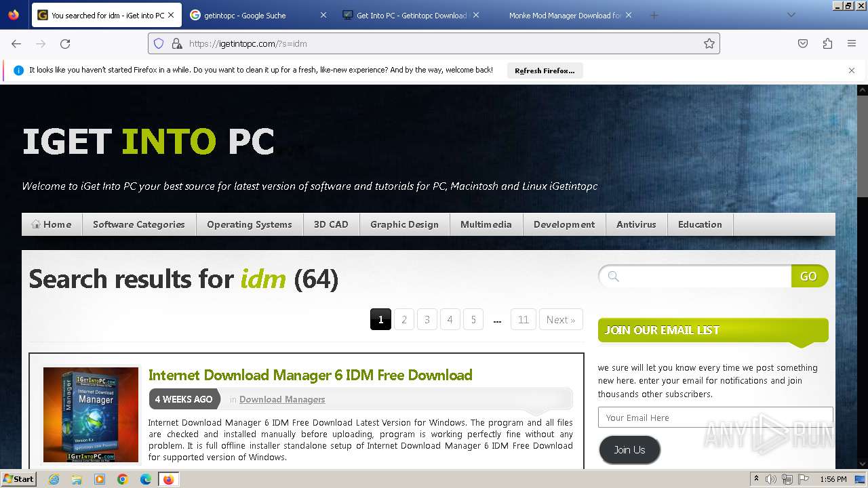
Task: Open the Software Categories menu
Action: [139, 224]
